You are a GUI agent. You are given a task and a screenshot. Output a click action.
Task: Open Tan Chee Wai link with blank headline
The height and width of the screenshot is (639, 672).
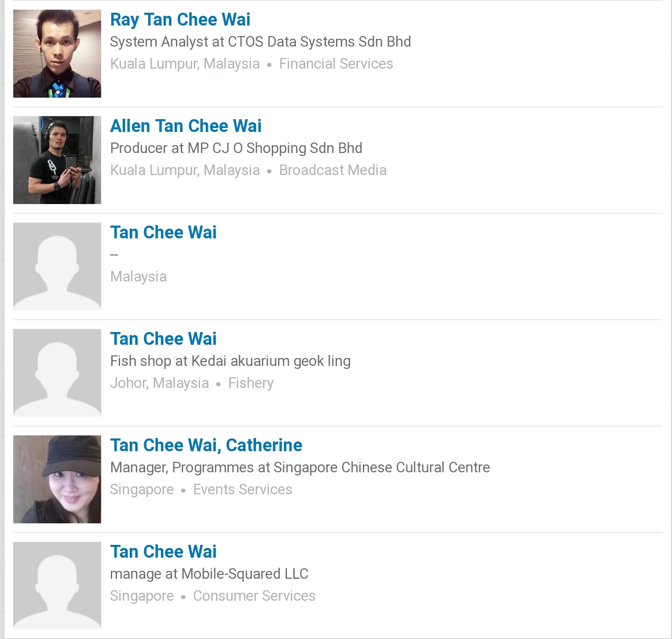click(x=163, y=233)
